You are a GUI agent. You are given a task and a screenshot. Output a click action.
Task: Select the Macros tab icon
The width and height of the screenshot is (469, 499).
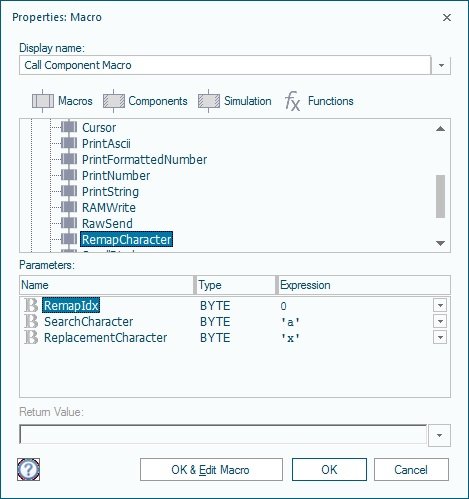coord(43,101)
